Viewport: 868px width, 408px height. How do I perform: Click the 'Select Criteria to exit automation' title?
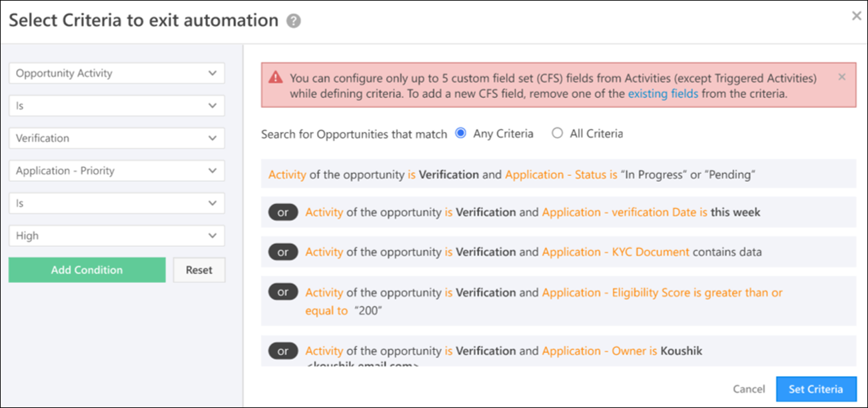(x=144, y=21)
